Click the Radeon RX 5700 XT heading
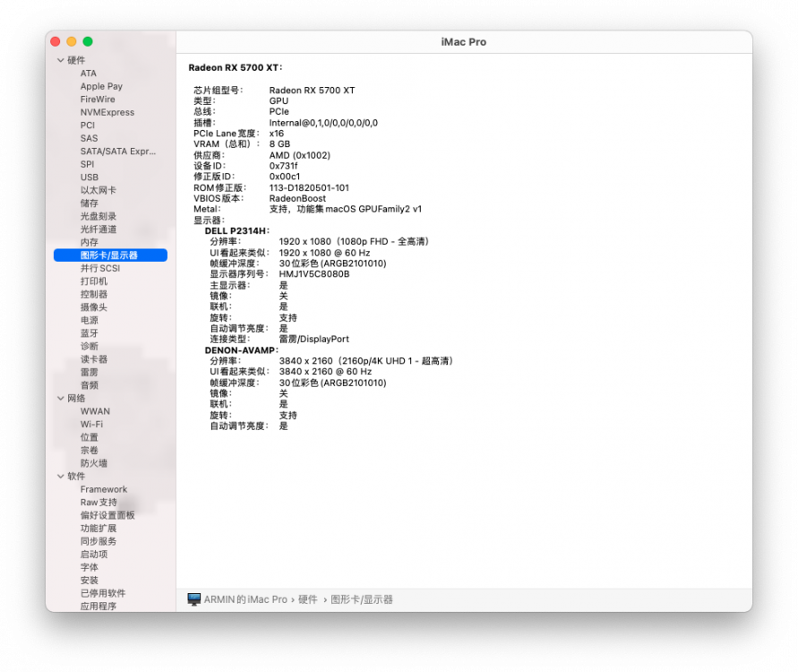Image resolution: width=798 pixels, height=672 pixels. tap(236, 68)
